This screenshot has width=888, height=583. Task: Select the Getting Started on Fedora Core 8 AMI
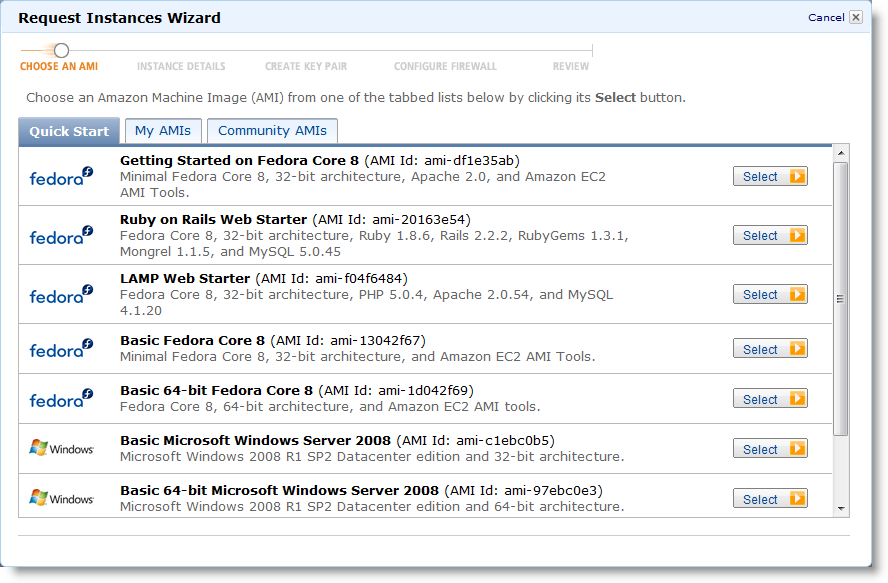coord(770,176)
